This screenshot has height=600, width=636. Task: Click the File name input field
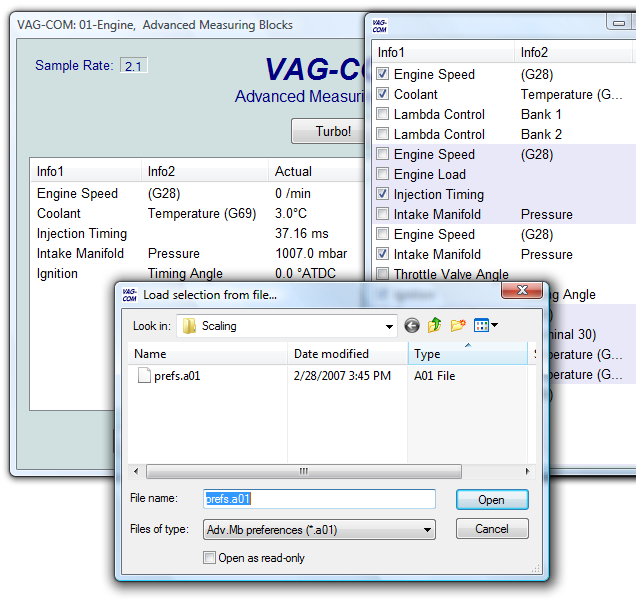point(319,499)
